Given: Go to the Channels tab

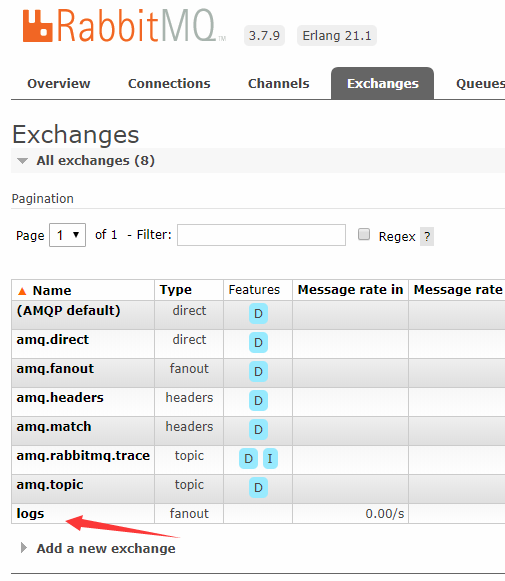Looking at the screenshot, I should click(278, 83).
